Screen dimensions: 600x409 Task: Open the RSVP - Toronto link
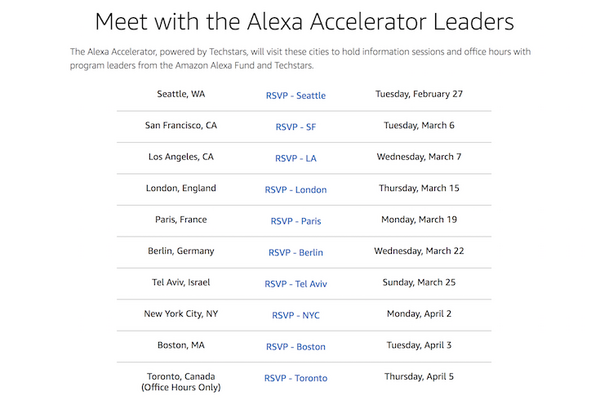click(295, 379)
